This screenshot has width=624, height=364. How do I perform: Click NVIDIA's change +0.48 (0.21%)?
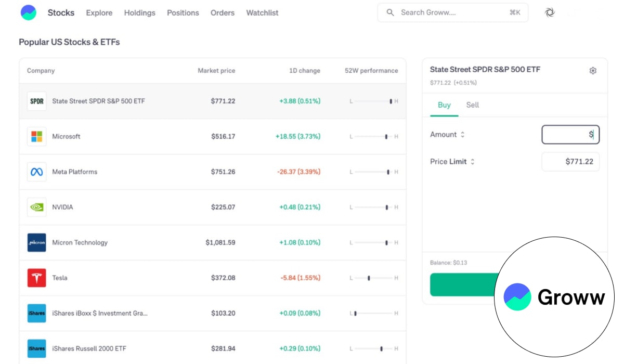tap(300, 207)
